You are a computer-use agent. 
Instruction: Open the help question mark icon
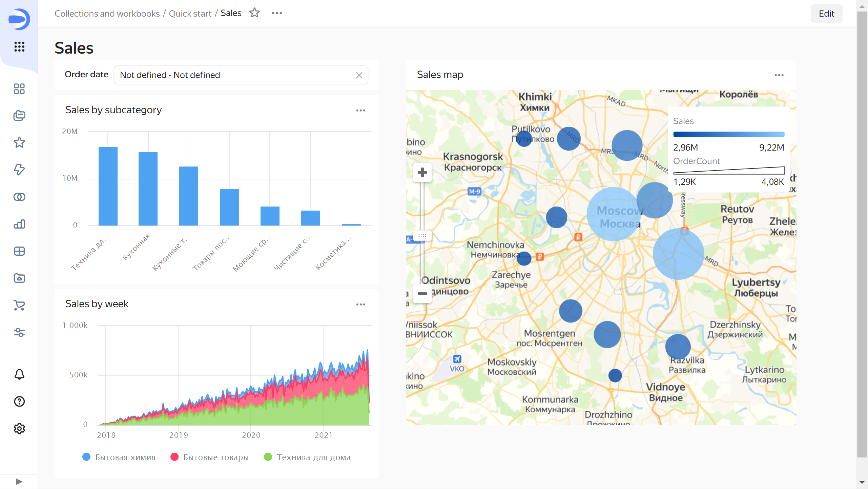point(19,402)
